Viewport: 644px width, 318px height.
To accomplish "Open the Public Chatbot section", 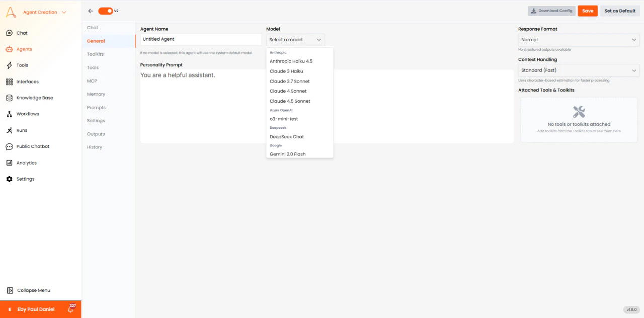I will click(32, 146).
